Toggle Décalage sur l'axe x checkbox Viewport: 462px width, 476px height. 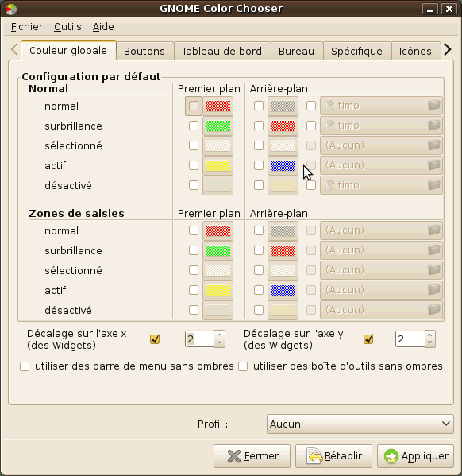155,339
